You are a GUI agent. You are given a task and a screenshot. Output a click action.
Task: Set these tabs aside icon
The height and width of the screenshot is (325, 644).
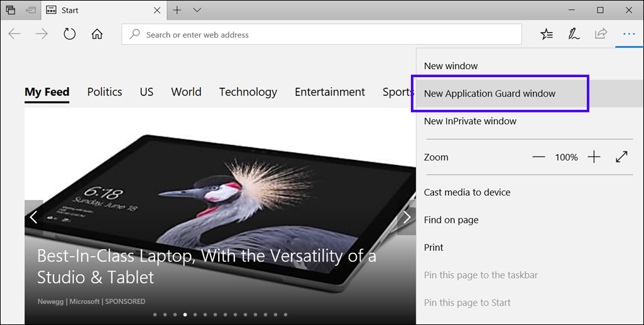[30, 10]
